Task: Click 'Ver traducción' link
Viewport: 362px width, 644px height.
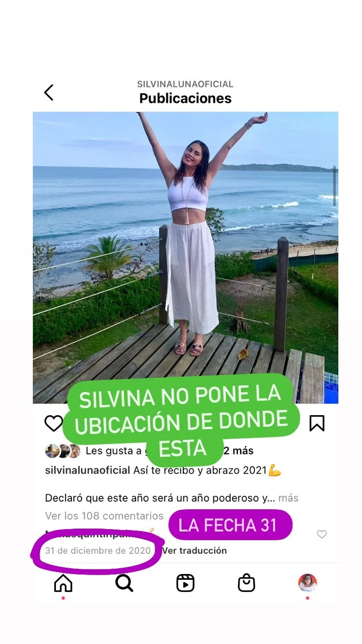Action: [194, 550]
